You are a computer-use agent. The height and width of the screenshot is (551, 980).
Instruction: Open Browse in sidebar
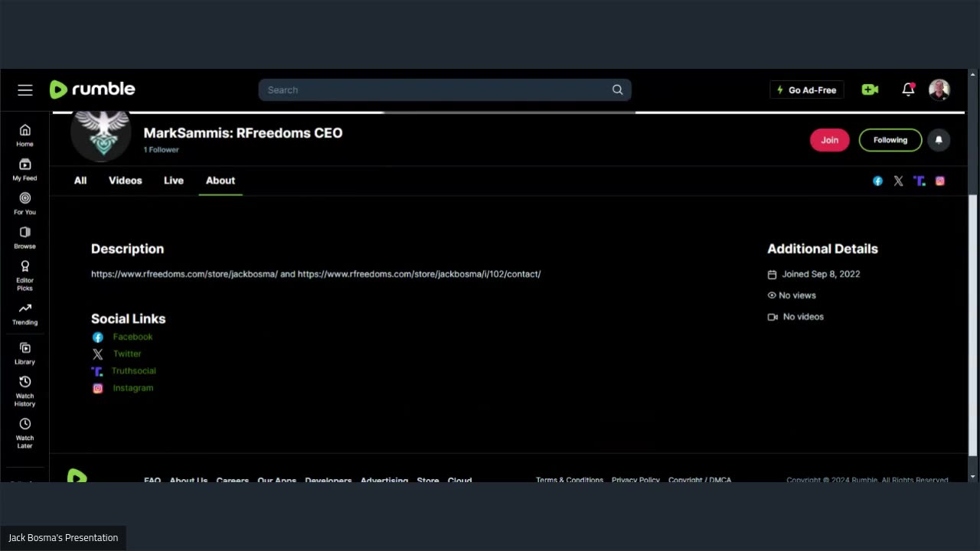24,238
